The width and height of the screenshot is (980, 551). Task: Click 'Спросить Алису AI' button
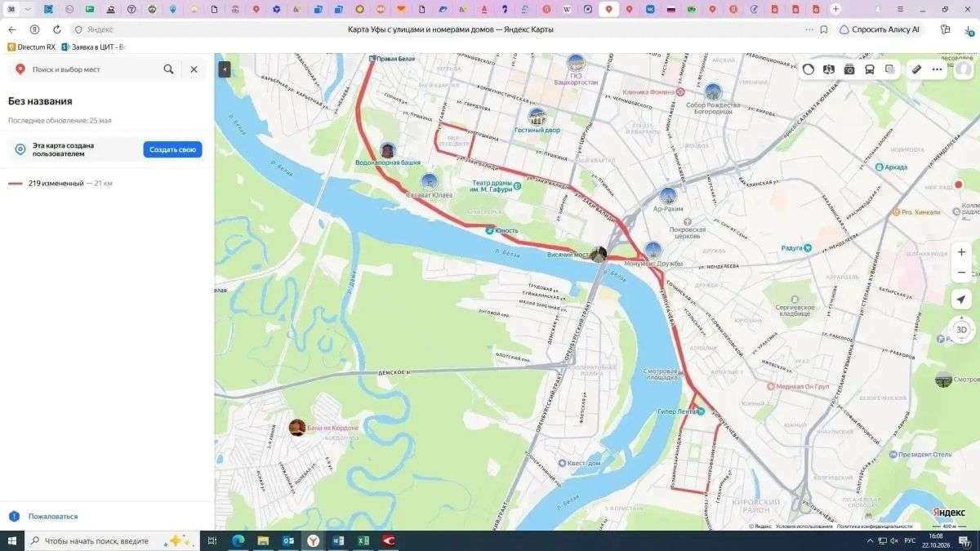(880, 29)
